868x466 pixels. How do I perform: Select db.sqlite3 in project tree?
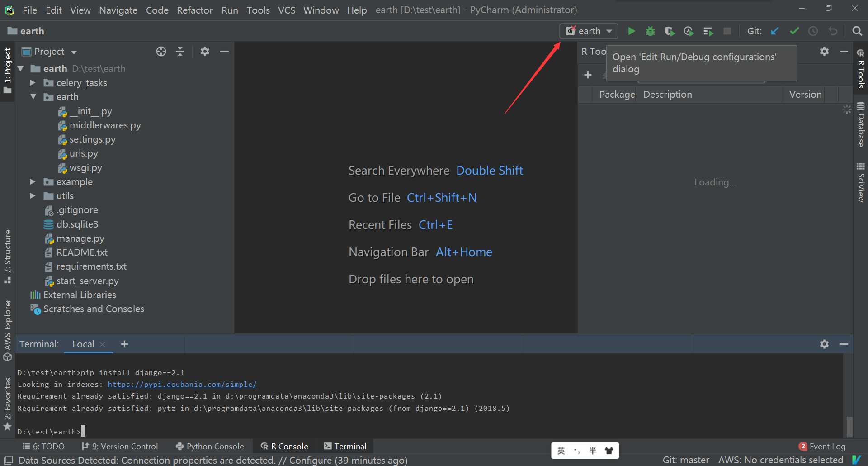77,224
